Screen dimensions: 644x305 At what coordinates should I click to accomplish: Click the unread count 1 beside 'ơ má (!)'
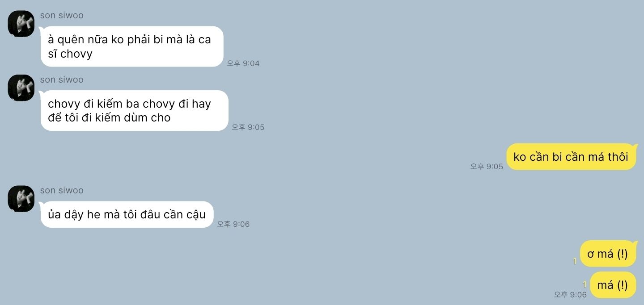[575, 261]
